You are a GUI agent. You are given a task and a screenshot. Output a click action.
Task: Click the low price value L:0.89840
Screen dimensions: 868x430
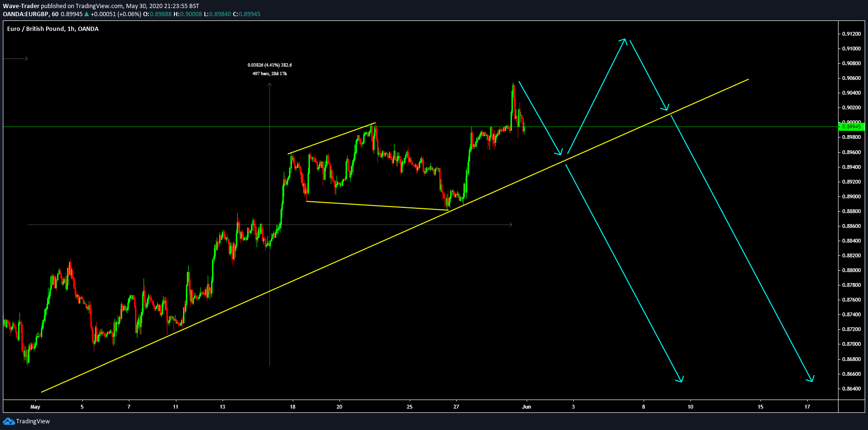pyautogui.click(x=217, y=14)
